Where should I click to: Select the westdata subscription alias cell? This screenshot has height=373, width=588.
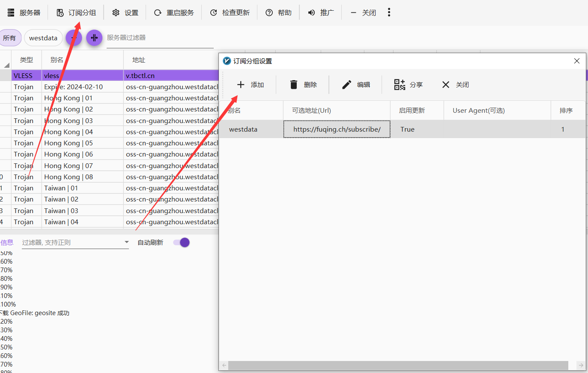pyautogui.click(x=252, y=129)
